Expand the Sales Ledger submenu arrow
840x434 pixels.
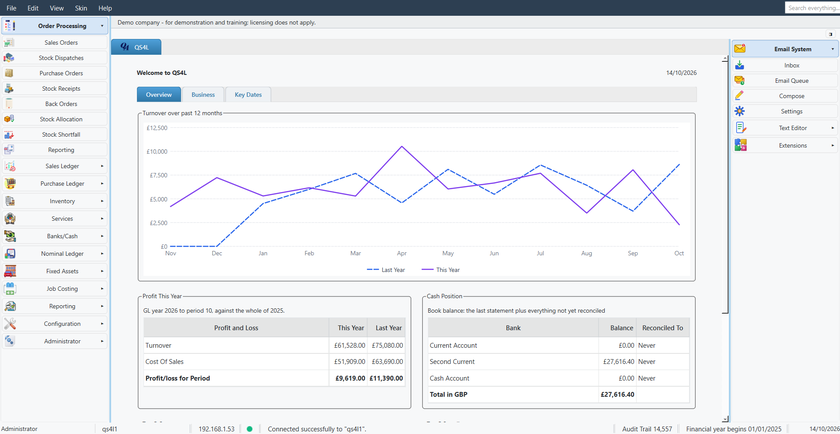(102, 167)
